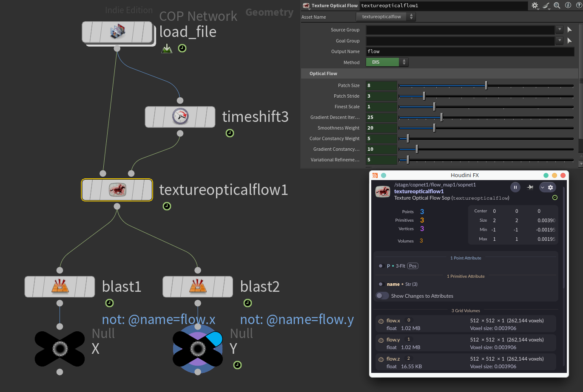
Task: Adjust the Patch Stride slider handle
Action: pyautogui.click(x=424, y=96)
